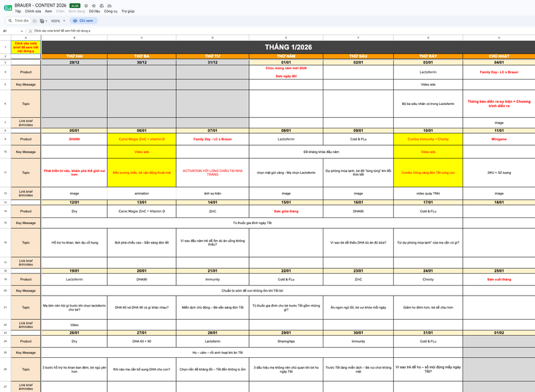This screenshot has width=535, height=392.
Task: Click the print icon in the toolbar
Action: [x=34, y=21]
